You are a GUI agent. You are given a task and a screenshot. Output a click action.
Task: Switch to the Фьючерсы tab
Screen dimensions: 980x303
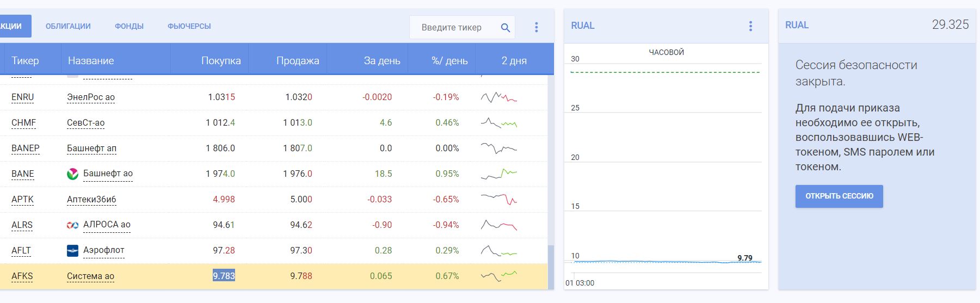click(189, 26)
